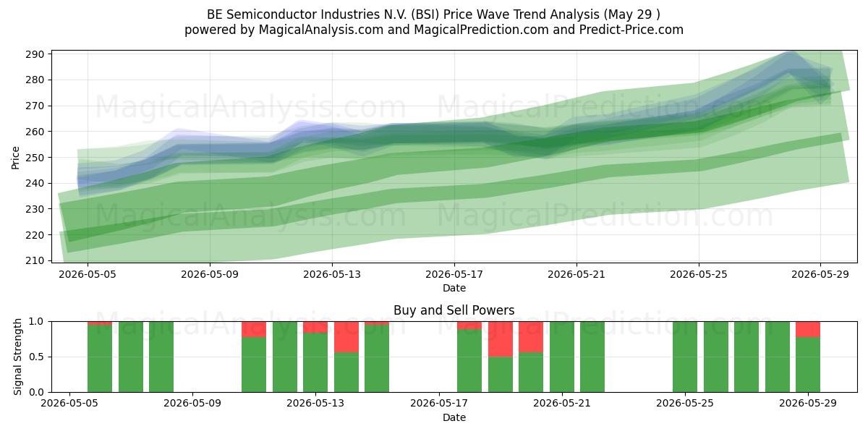The height and width of the screenshot is (434, 868).
Task: Click the 'powered by MagicalAnalysis.com' subtitle line
Action: 433,30
